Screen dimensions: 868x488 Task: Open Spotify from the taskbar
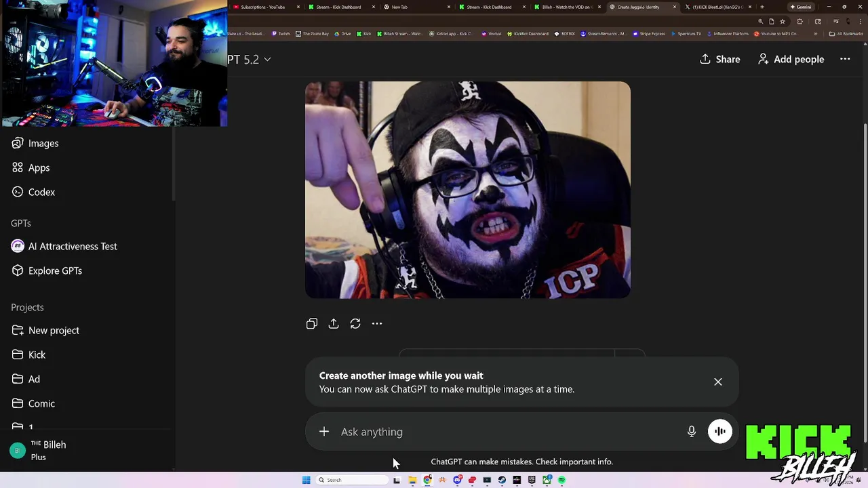click(561, 480)
